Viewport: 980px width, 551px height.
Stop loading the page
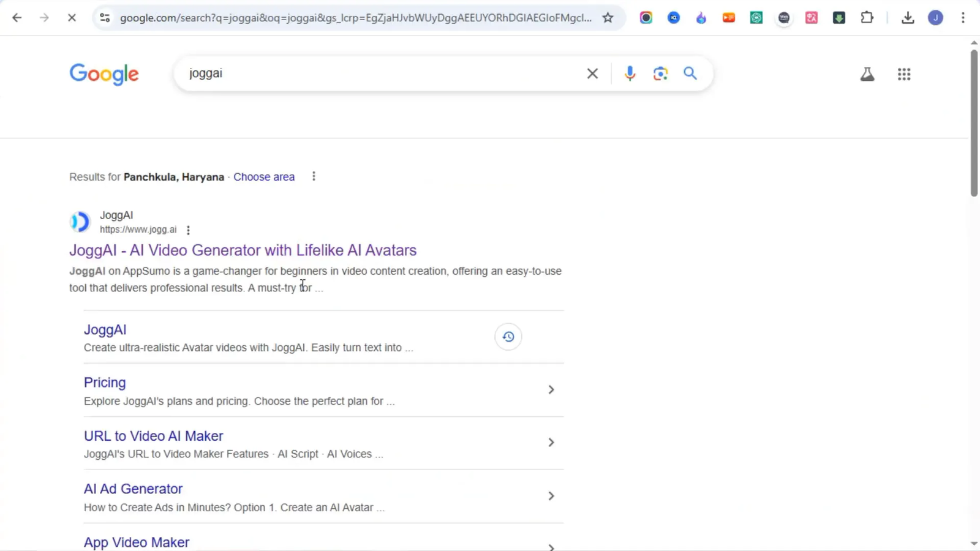[x=72, y=18]
